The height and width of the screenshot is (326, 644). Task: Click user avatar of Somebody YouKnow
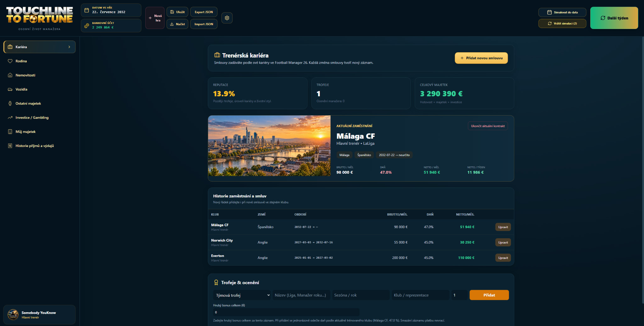(13, 314)
